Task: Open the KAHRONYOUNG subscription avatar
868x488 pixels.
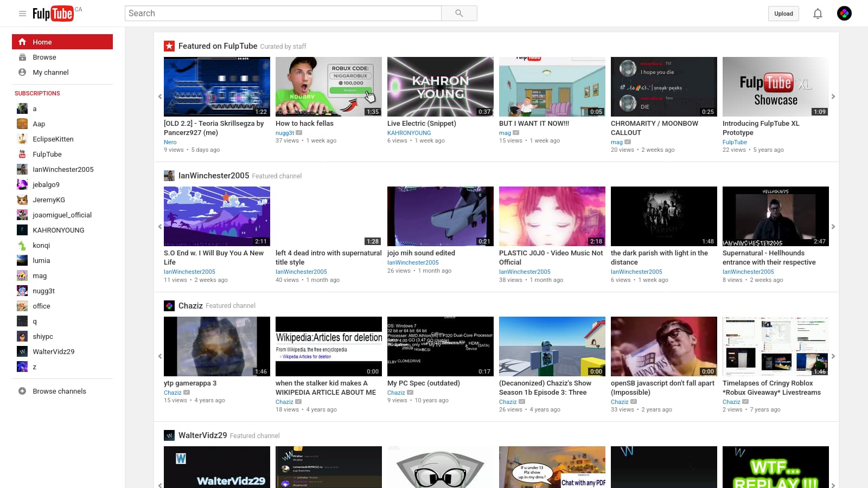Action: [x=22, y=230]
